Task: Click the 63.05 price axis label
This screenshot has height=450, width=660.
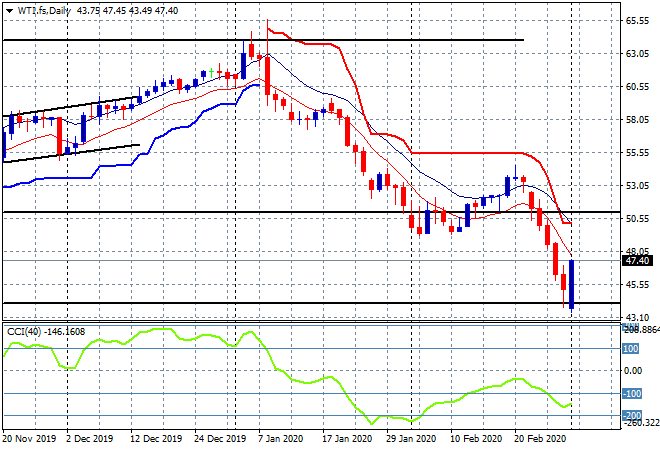Action: [x=637, y=53]
